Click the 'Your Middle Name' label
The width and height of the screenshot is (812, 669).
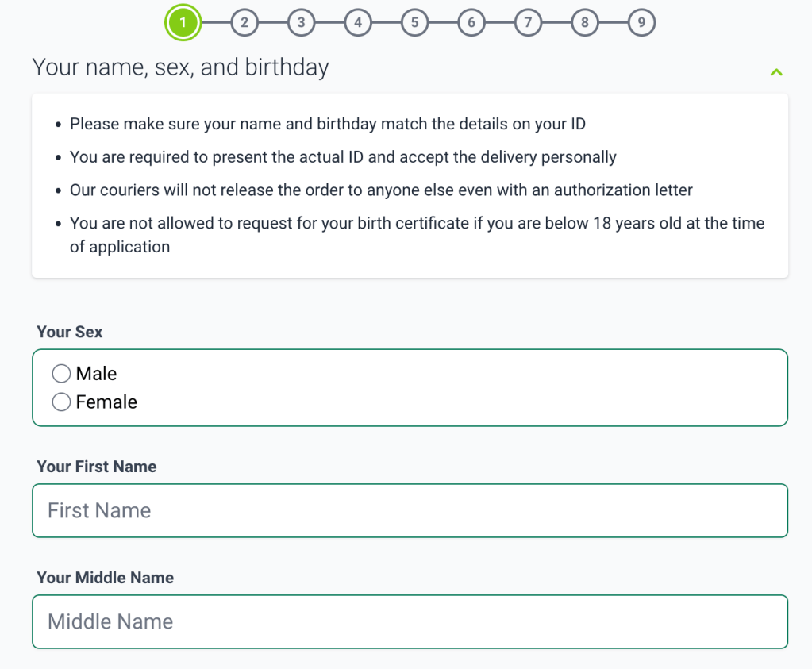tap(105, 578)
